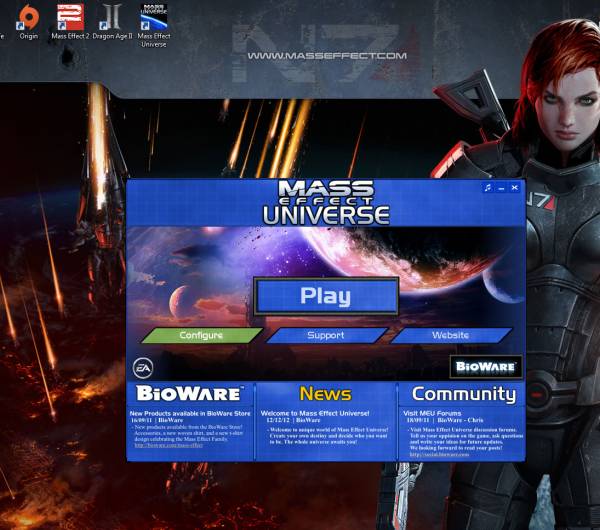This screenshot has height=530, width=600.
Task: Open the Website button
Action: [451, 335]
